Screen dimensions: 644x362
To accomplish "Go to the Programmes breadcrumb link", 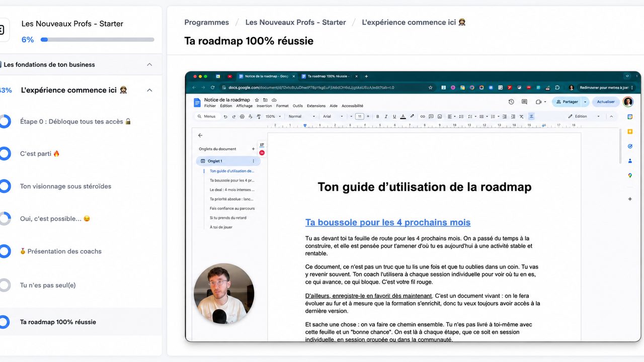I will 207,22.
